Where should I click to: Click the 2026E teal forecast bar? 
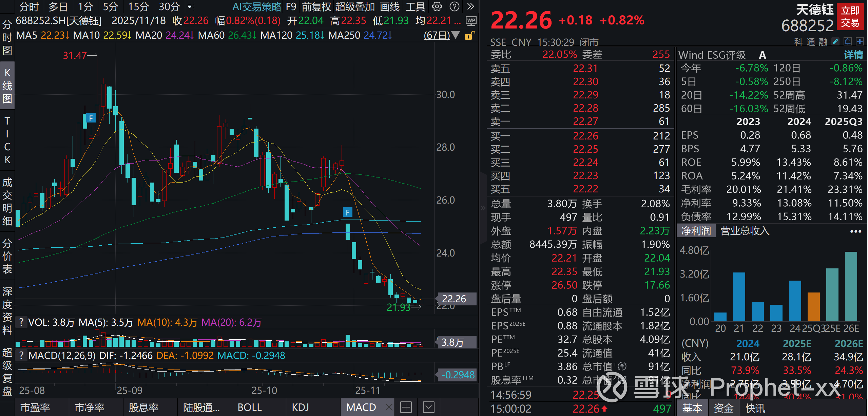851,286
